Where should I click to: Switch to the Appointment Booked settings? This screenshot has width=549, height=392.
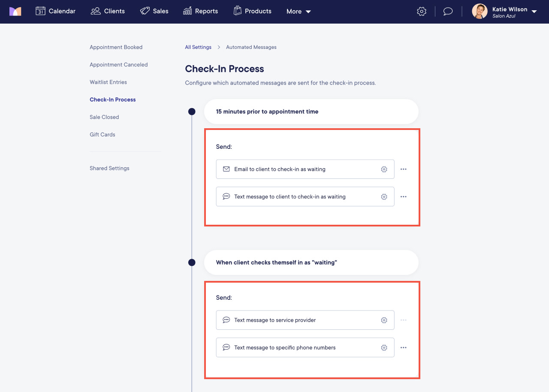(116, 47)
